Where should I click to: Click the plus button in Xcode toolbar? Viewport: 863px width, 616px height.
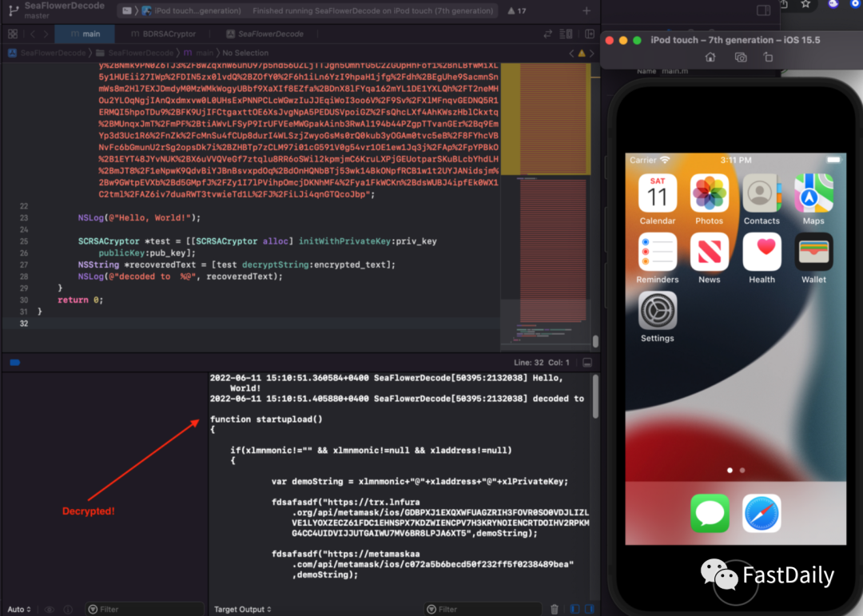[x=587, y=11]
